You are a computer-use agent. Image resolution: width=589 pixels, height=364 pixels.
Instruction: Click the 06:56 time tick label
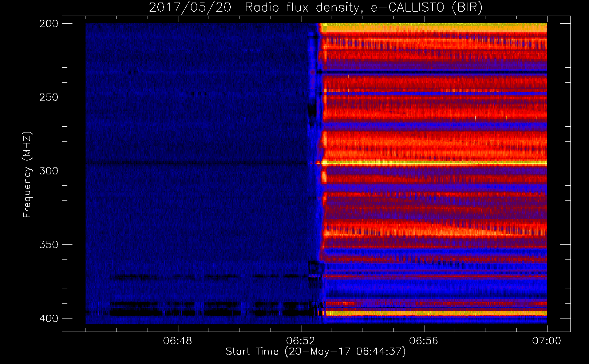coord(424,341)
